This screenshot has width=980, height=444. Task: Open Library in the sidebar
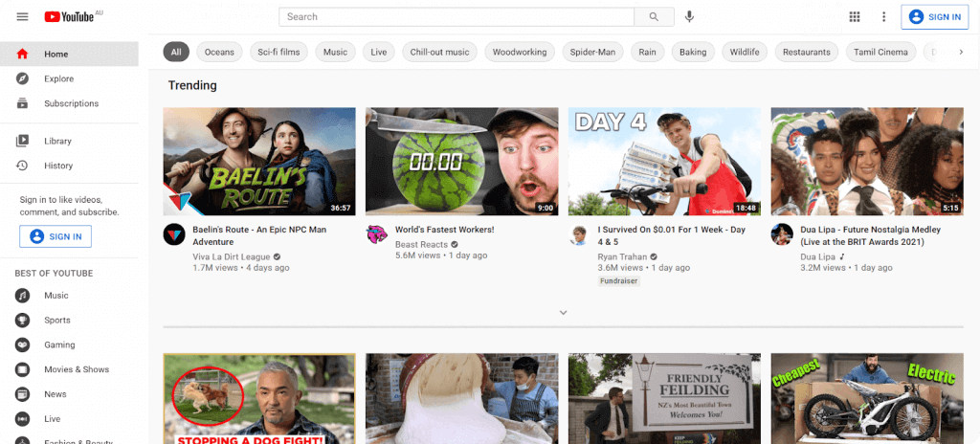pyautogui.click(x=69, y=141)
